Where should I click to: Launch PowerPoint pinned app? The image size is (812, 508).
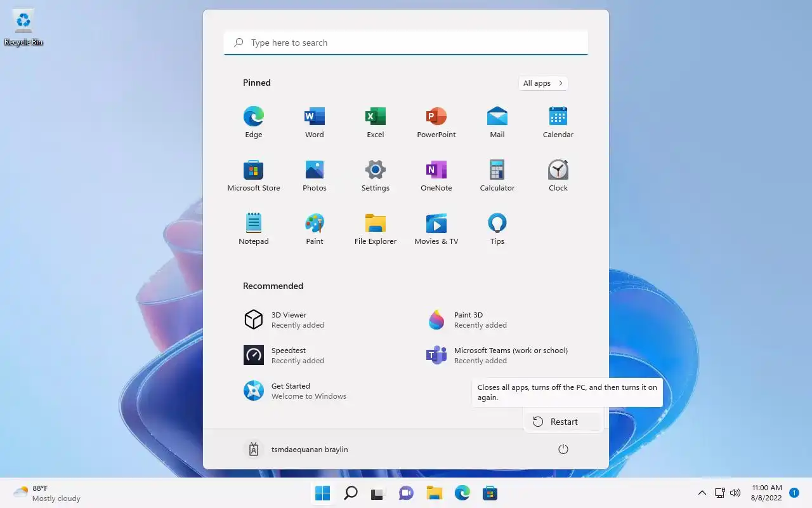(x=436, y=123)
